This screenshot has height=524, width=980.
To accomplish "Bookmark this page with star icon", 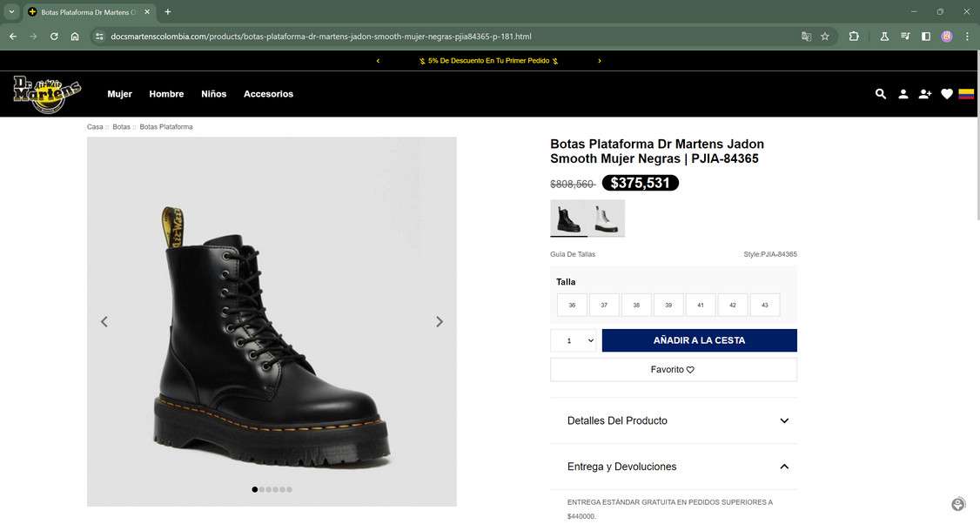I will point(825,37).
